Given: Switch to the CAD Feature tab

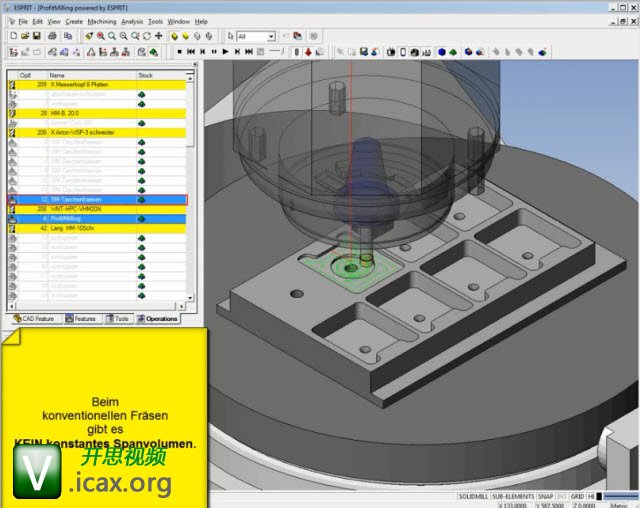Looking at the screenshot, I should (x=33, y=319).
